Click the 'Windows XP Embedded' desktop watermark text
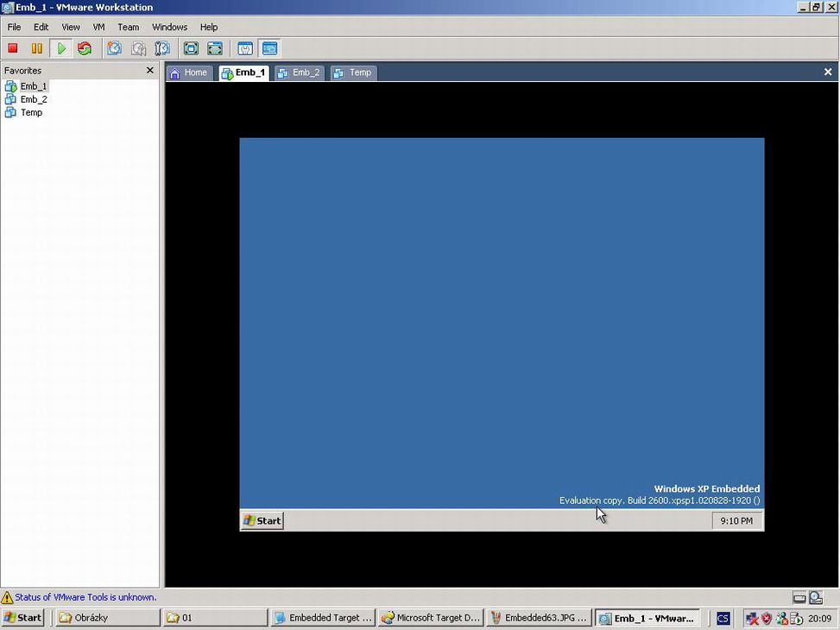The width and height of the screenshot is (840, 630). pyautogui.click(x=706, y=488)
